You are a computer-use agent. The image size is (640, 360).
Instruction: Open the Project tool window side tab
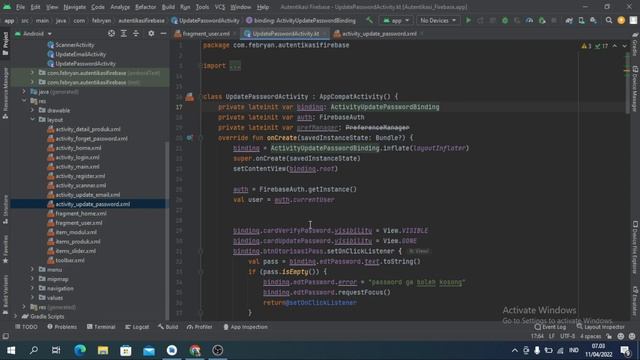[5, 44]
